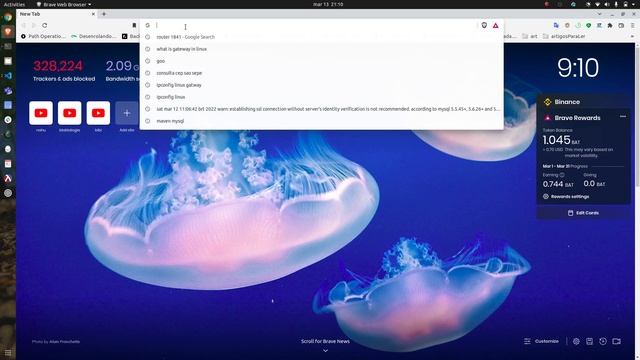Screen dimensions: 640x360
Task: Open the second YouTube top site tile
Action: pyautogui.click(x=69, y=113)
